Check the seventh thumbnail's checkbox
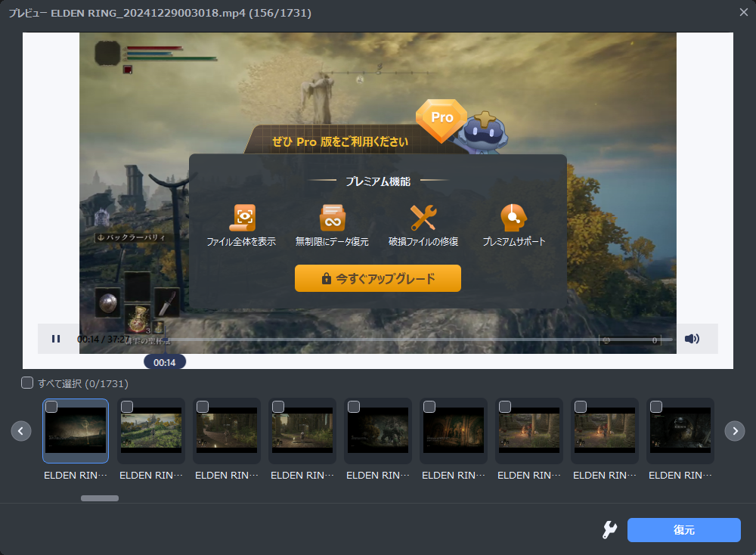 [x=505, y=407]
